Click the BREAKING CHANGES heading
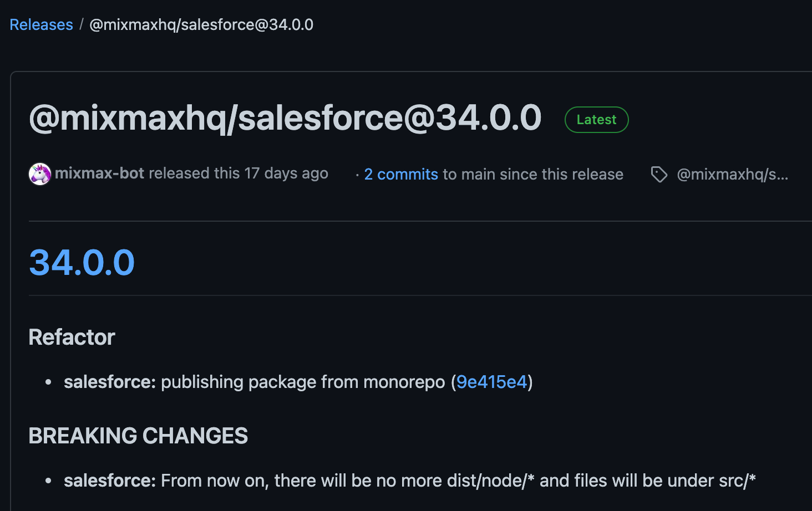812x511 pixels. point(138,436)
